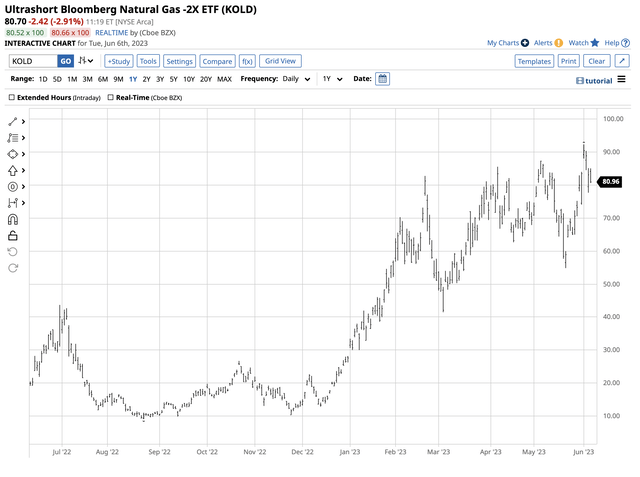640x477 pixels.
Task: Select the trend line drawing tool
Action: pos(13,122)
